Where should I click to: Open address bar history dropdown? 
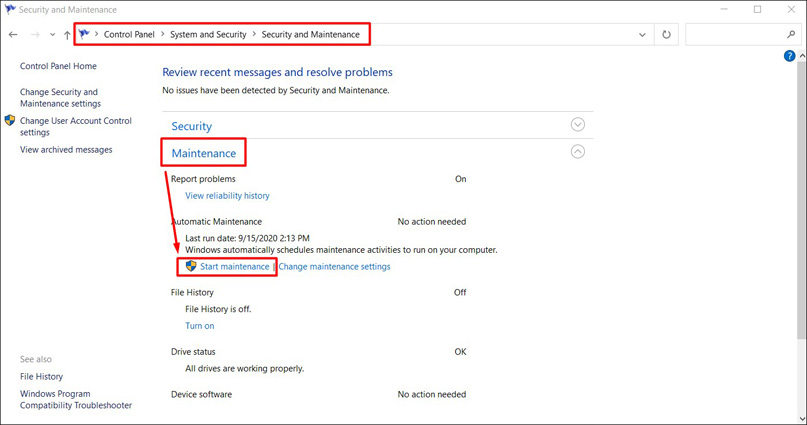tap(642, 34)
